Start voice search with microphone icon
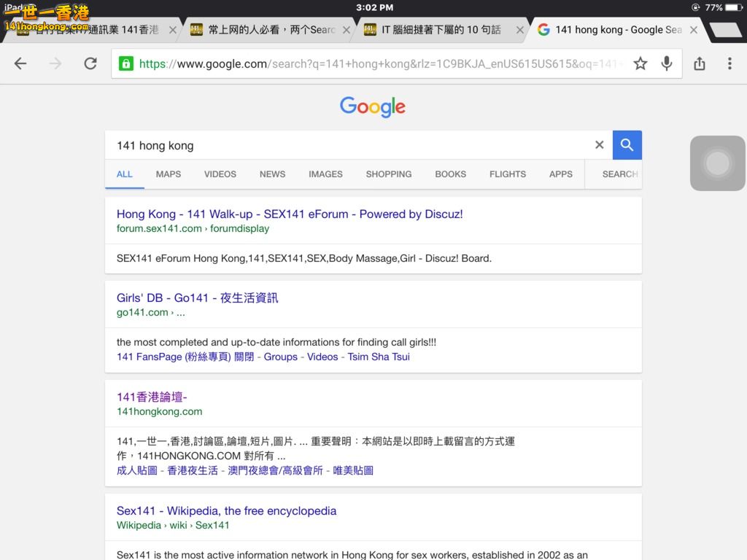This screenshot has width=747, height=560. coord(666,63)
